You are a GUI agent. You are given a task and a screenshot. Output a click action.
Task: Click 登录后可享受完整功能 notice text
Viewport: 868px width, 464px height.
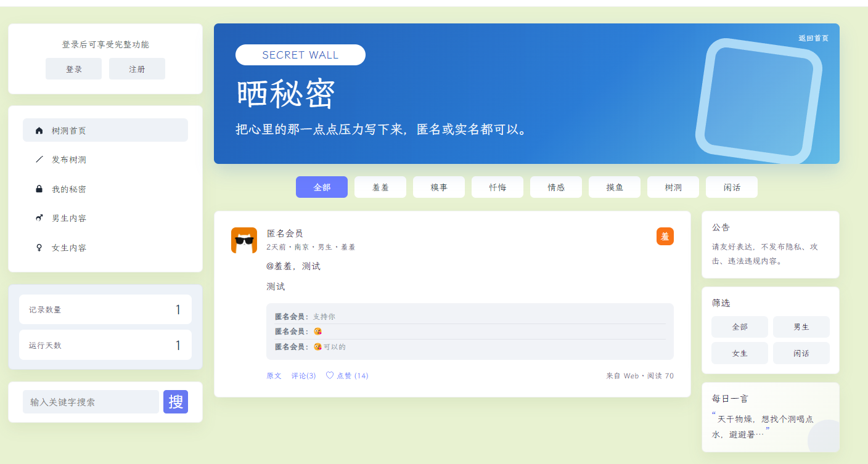(105, 44)
